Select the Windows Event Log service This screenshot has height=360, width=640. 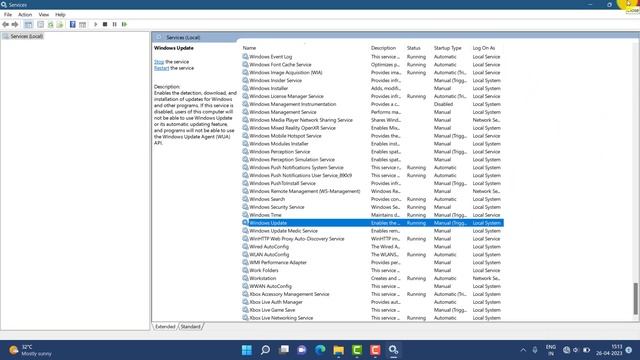click(372, 57)
